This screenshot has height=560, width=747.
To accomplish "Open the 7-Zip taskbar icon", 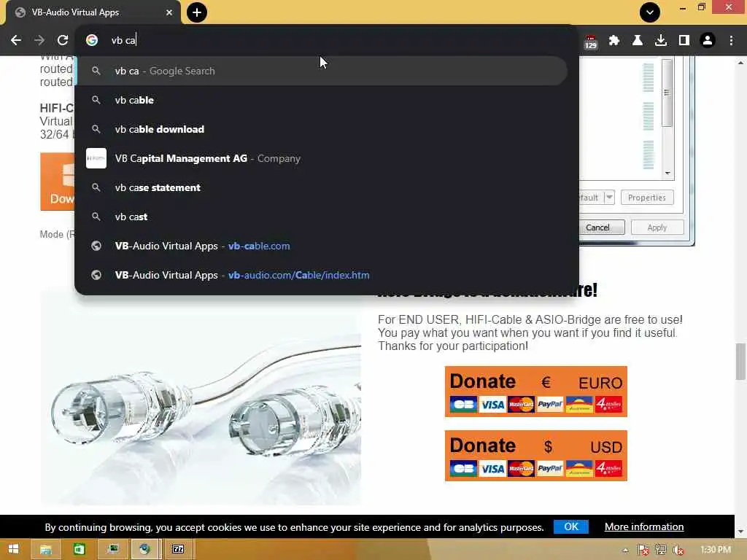I will [x=178, y=550].
